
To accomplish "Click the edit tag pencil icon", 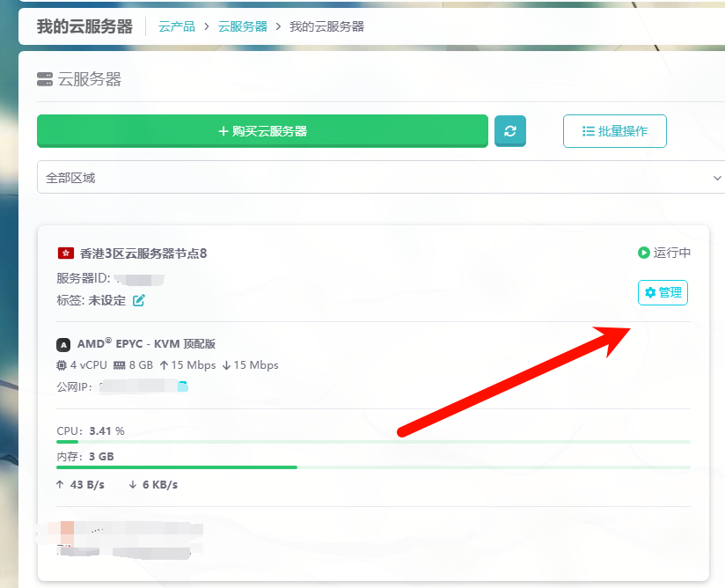I will 139,300.
